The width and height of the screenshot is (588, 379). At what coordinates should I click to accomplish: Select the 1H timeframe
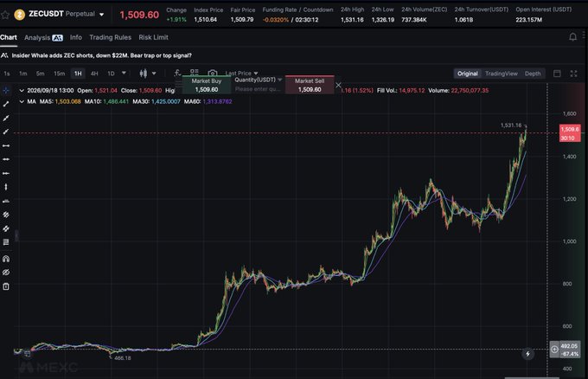(x=78, y=74)
